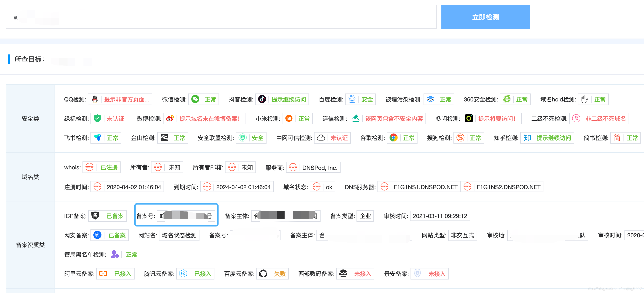Click the QQ penguin icon
The width and height of the screenshot is (644, 293).
point(95,99)
